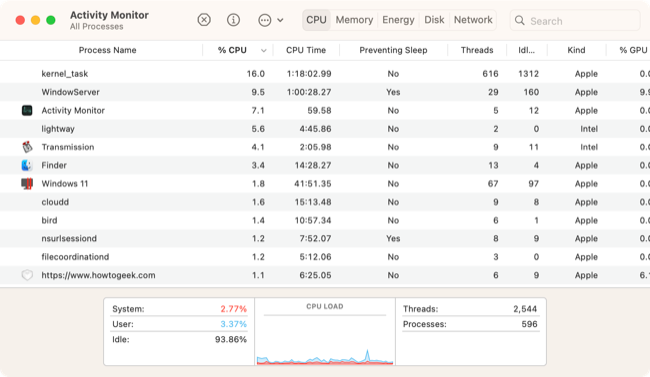650x377 pixels.
Task: Sort by Idle Wake Ups column header
Action: pos(526,50)
